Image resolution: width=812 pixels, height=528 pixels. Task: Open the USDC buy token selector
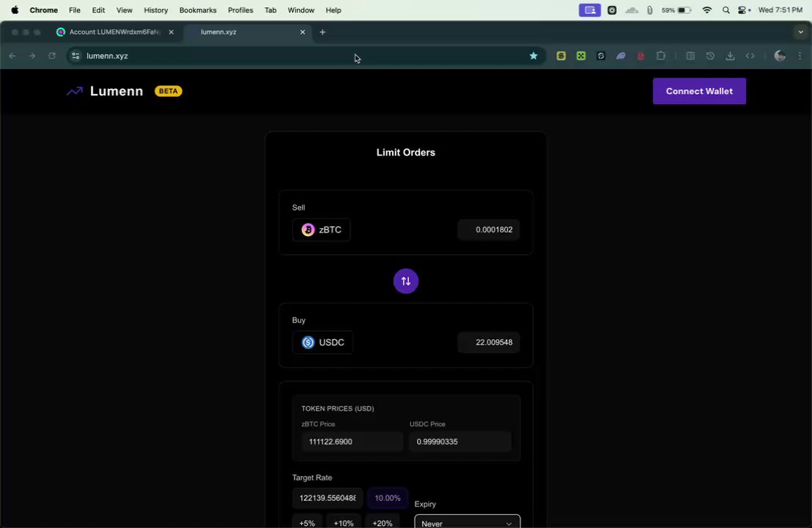(322, 342)
